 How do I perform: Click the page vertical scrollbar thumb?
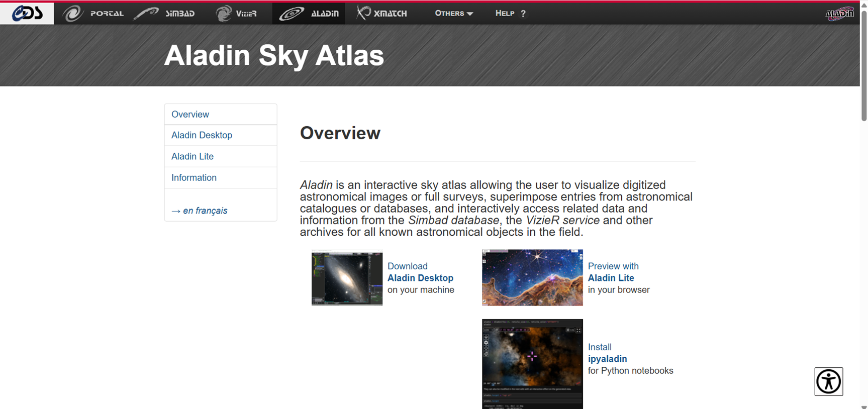pyautogui.click(x=864, y=65)
